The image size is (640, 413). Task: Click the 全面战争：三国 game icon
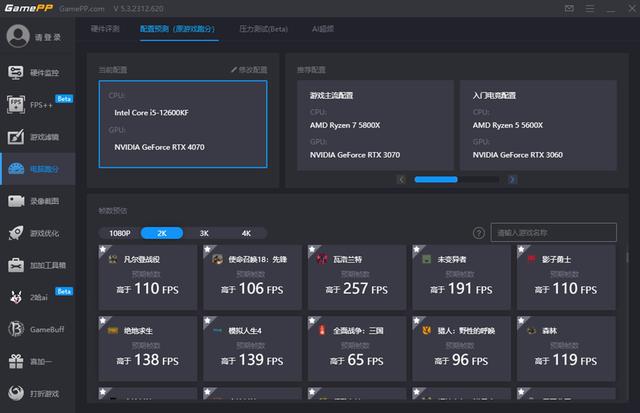(x=322, y=331)
